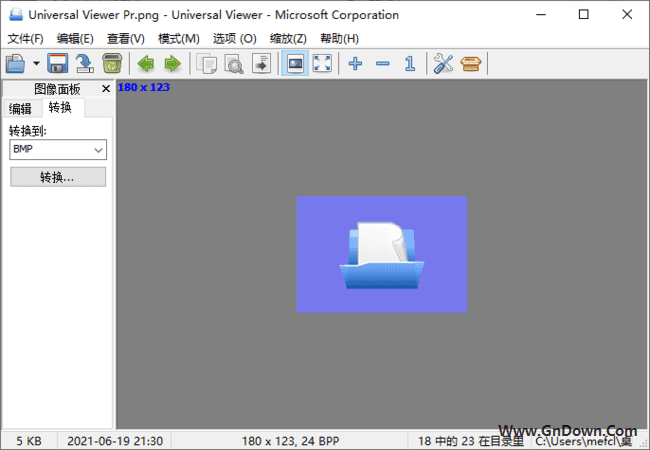Go to the next file with the green right arrow

[172, 64]
